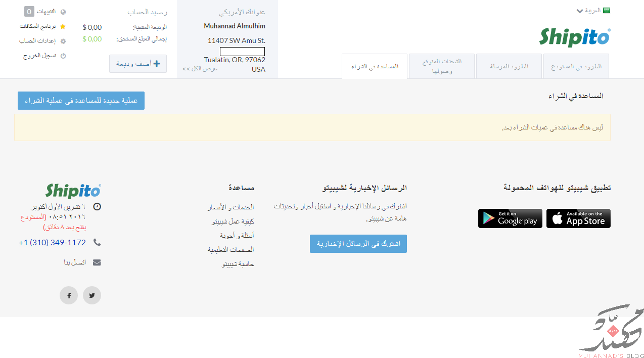Image resolution: width=644 pixels, height=358 pixels.
Task: Select the المساعده في الشراء tab
Action: 375,66
